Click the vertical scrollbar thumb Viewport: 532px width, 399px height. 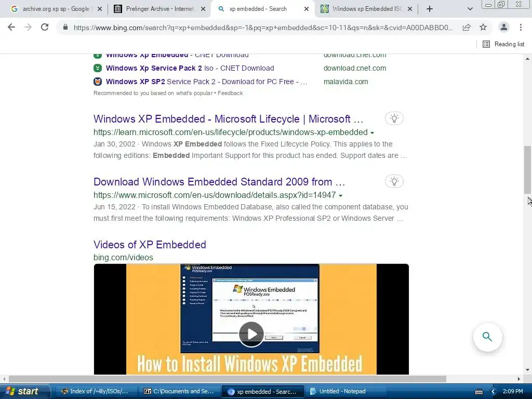coord(527,170)
